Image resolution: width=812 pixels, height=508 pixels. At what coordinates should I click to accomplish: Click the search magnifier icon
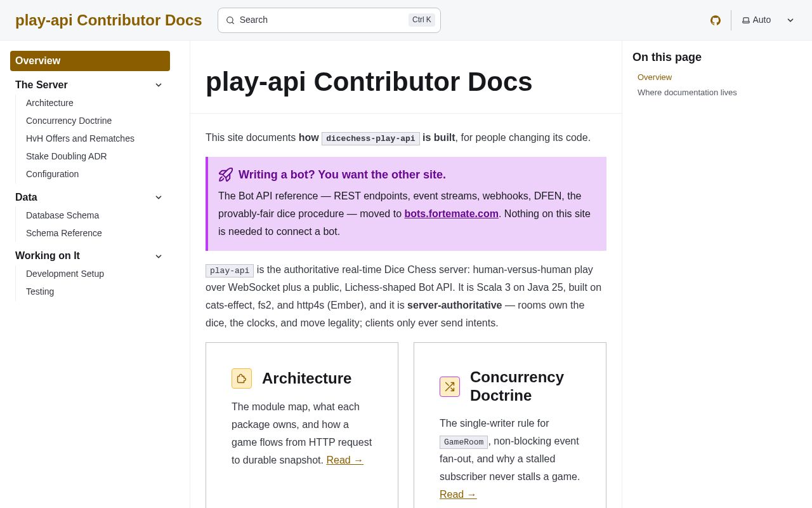click(230, 20)
